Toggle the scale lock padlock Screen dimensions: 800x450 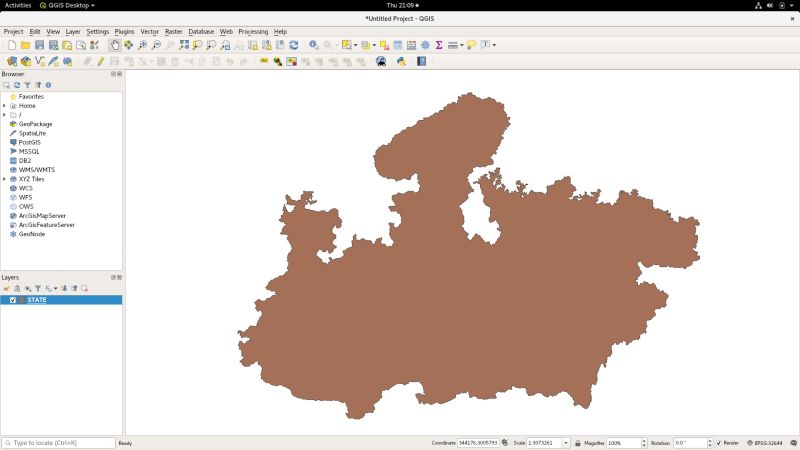point(578,443)
